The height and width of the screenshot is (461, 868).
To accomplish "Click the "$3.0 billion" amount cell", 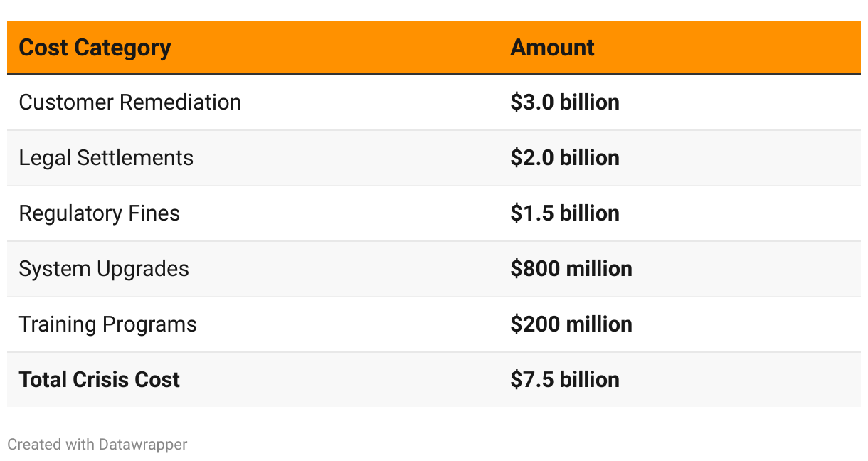I will tap(565, 102).
